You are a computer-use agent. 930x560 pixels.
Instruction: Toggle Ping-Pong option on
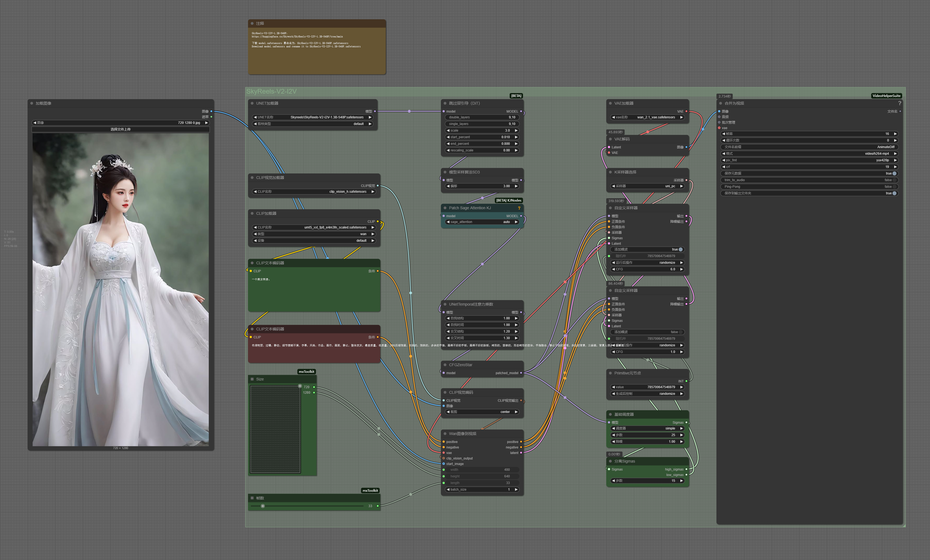tap(894, 187)
